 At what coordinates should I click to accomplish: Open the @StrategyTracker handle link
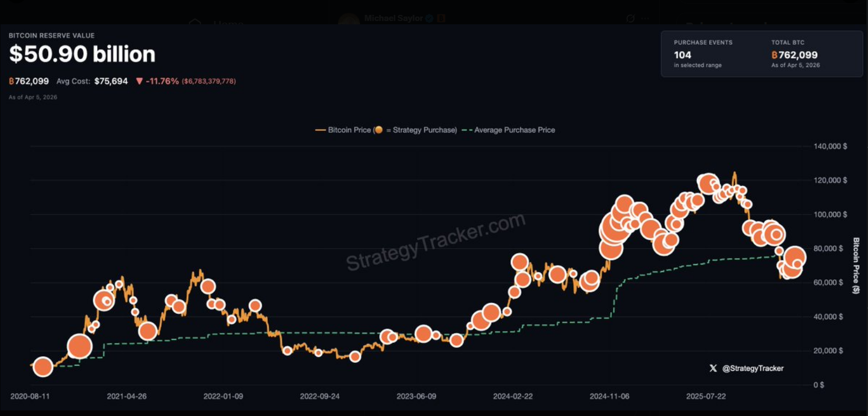pos(753,368)
